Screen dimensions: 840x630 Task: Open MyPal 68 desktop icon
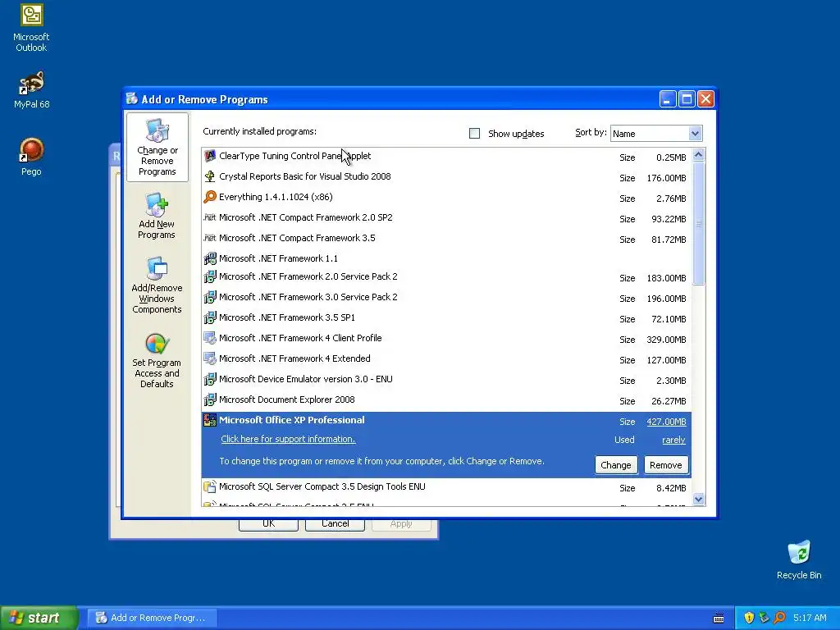click(31, 90)
